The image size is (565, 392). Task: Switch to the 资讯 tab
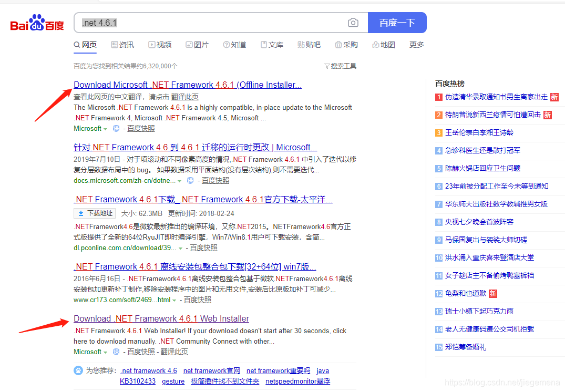[122, 45]
